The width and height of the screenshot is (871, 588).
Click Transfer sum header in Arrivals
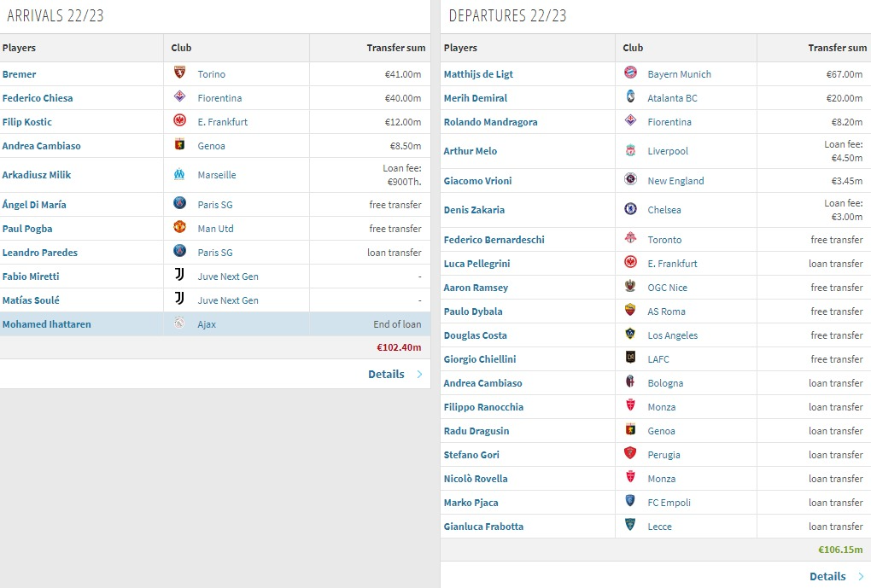[394, 48]
